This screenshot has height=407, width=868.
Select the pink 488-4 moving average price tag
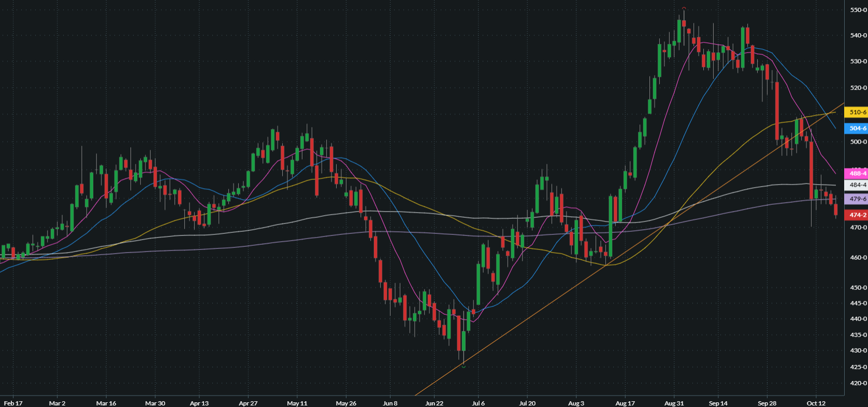pos(856,174)
